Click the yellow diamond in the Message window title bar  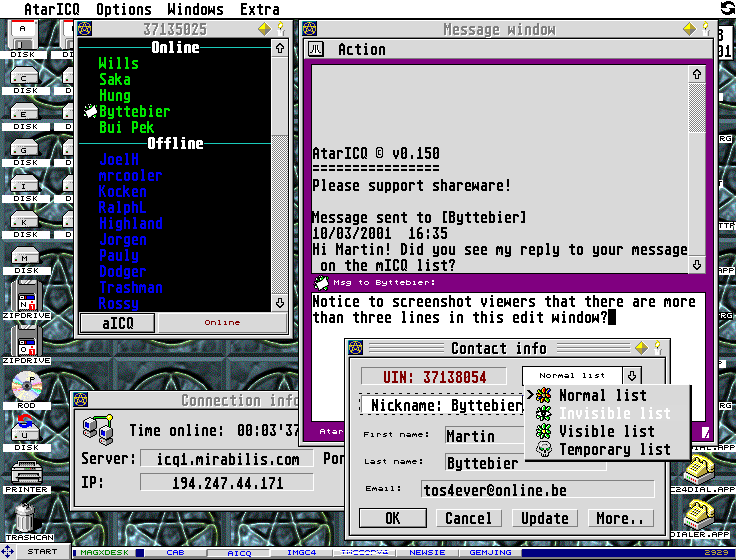tap(690, 29)
